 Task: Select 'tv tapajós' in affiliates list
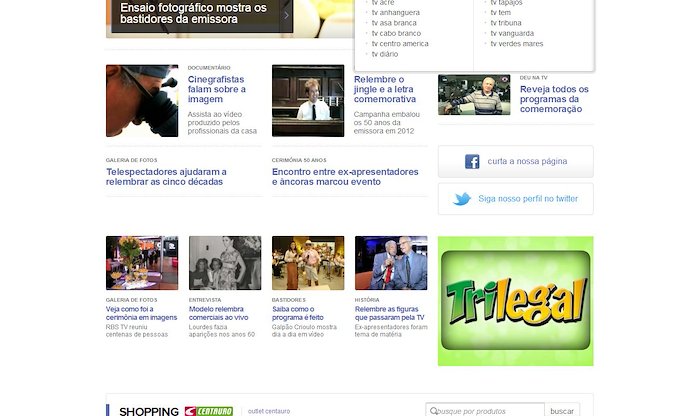(506, 3)
